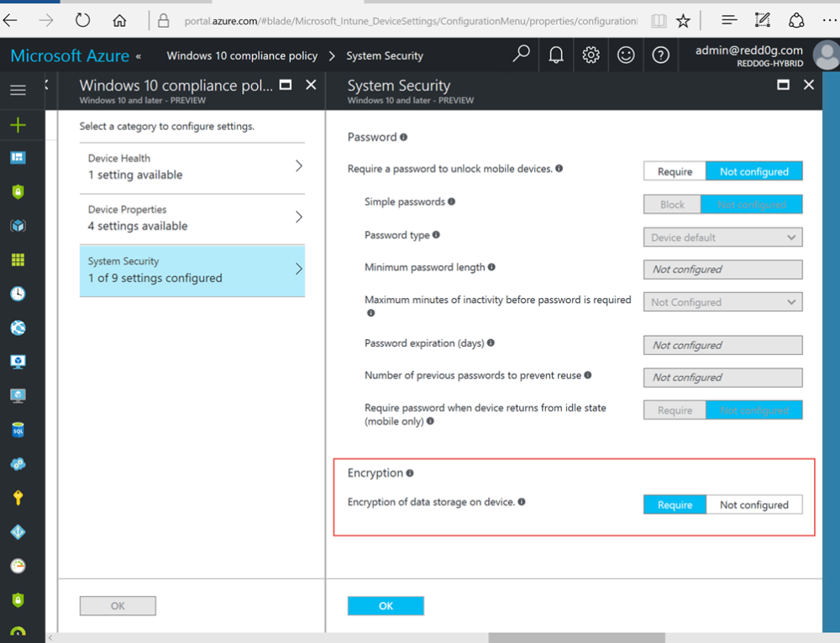Click the user account avatar
840x643 pixels.
pos(827,55)
